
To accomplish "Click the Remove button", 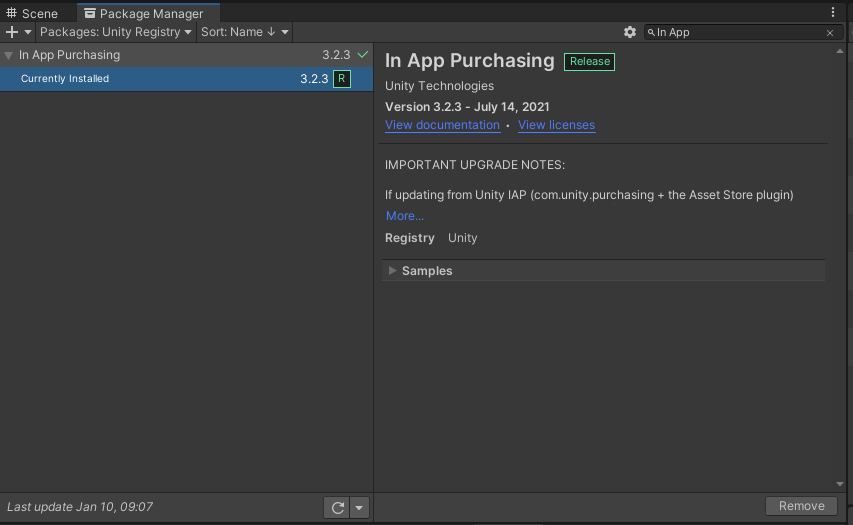I will tap(802, 506).
